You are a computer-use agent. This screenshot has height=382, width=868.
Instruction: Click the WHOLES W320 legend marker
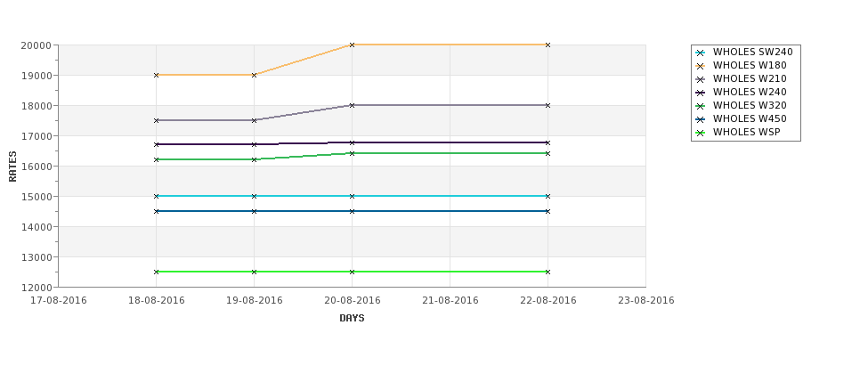[701, 106]
